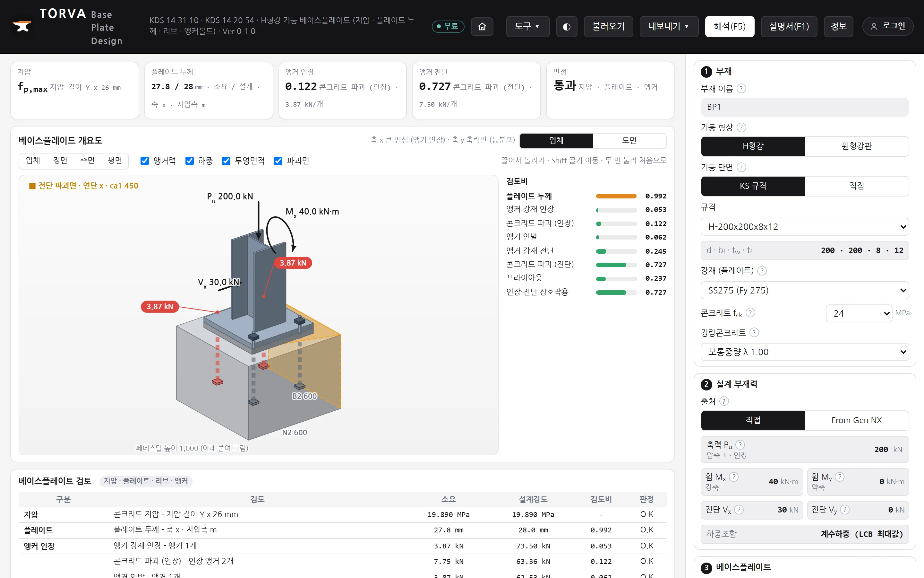Click the 불러오기 load button
Viewport: 924px width, 578px height.
point(608,26)
